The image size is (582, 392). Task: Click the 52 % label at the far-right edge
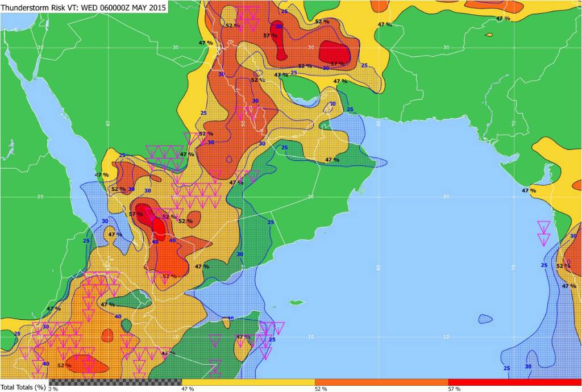coord(563,266)
